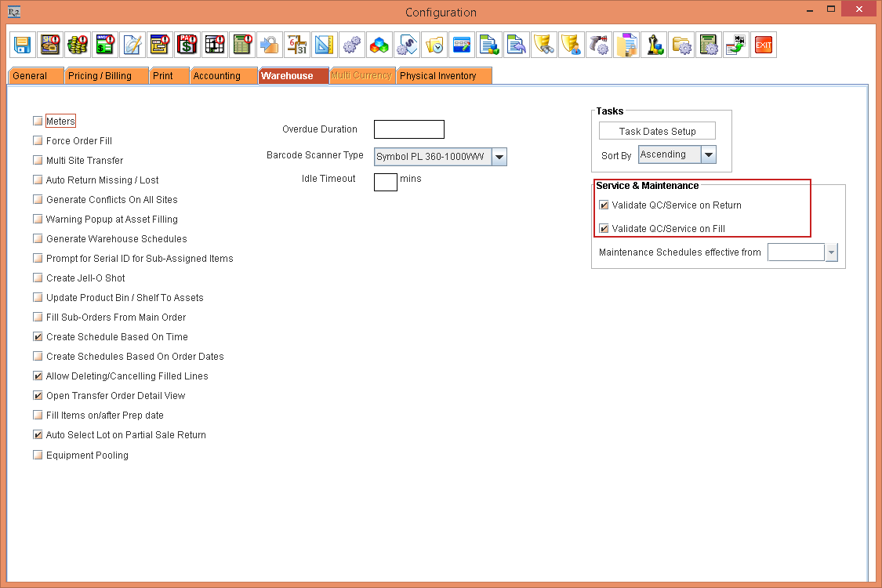882x588 pixels.
Task: Click the Maintenance Schedules date field
Action: (x=796, y=252)
